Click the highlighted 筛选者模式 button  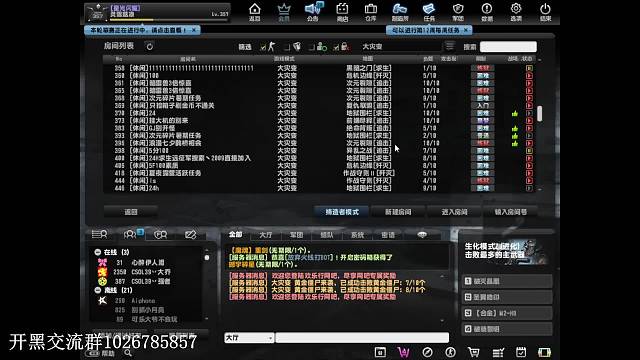pyautogui.click(x=342, y=212)
